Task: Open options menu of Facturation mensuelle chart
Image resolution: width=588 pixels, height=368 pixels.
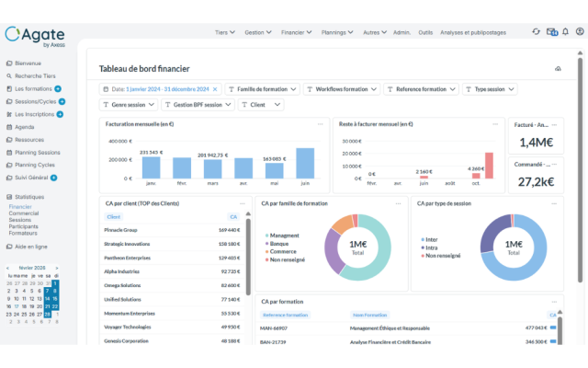Action: pyautogui.click(x=321, y=123)
